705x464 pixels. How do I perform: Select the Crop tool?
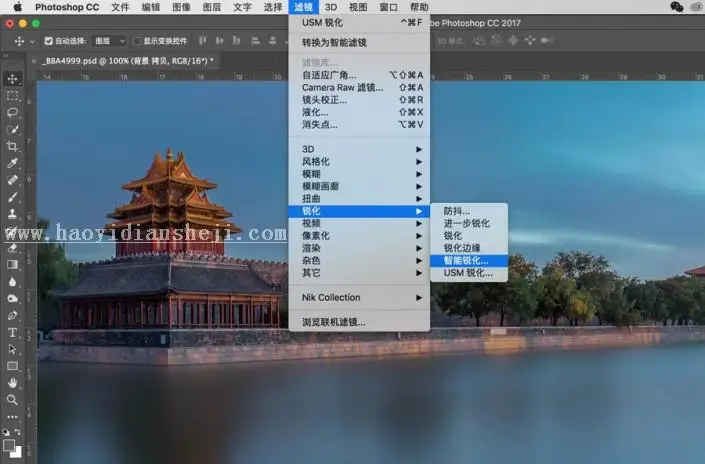tap(12, 146)
